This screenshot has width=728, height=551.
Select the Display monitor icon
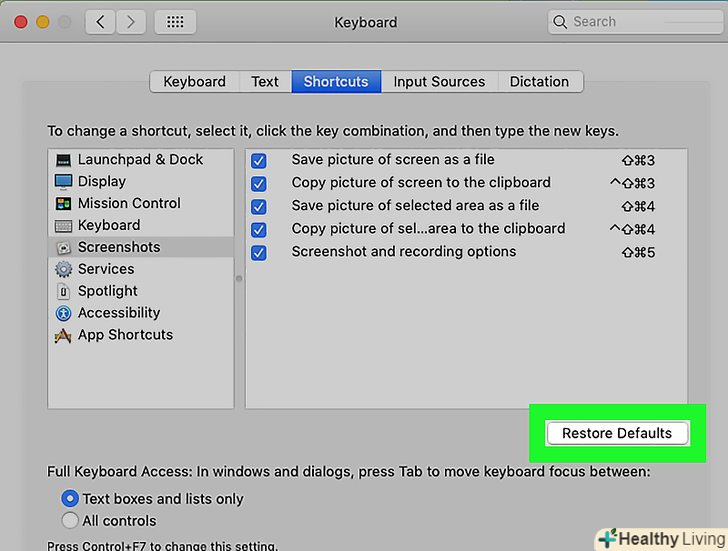63,182
